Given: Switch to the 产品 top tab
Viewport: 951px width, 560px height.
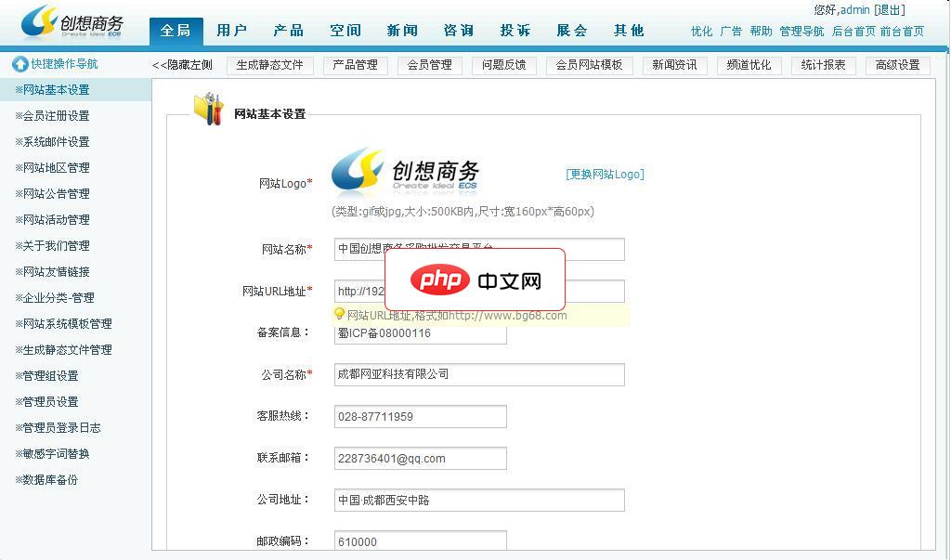Looking at the screenshot, I should pyautogui.click(x=289, y=31).
